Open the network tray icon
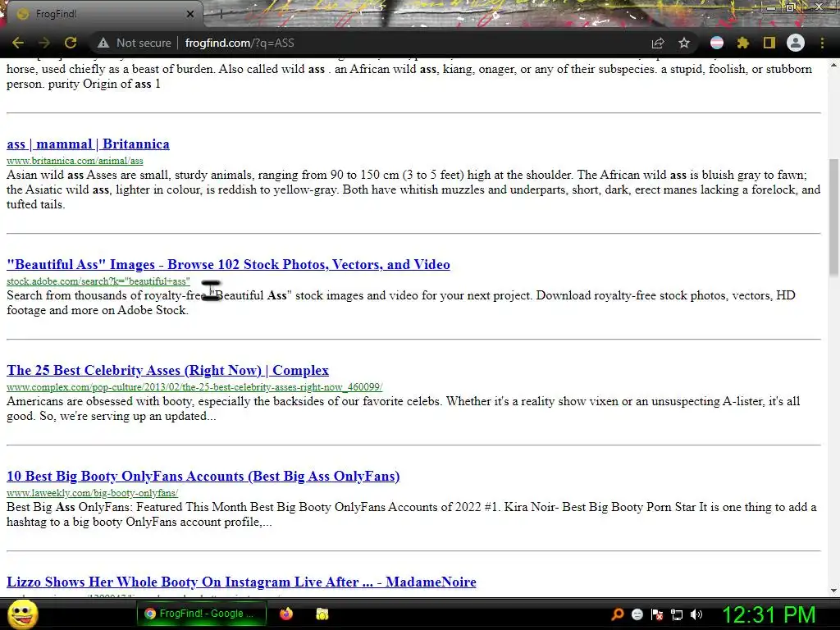Image resolution: width=840 pixels, height=630 pixels. 677,614
